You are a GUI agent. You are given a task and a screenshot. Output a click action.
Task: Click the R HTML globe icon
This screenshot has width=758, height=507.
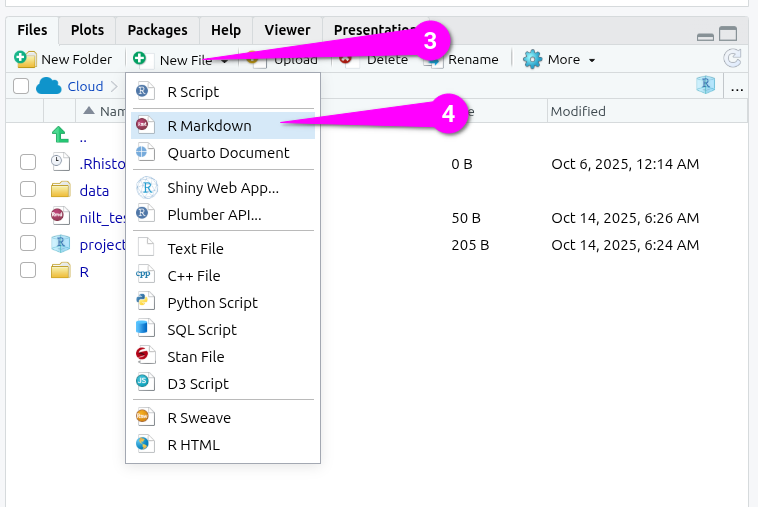pos(145,444)
